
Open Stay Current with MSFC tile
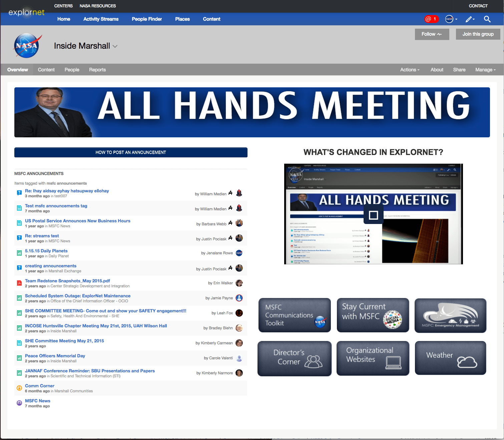click(x=373, y=315)
